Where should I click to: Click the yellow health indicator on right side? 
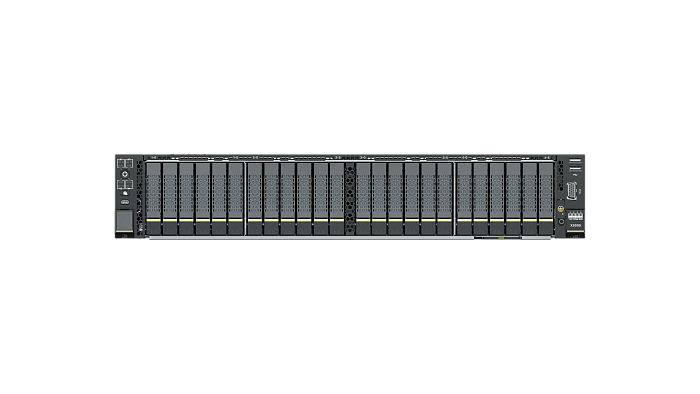coord(561,209)
